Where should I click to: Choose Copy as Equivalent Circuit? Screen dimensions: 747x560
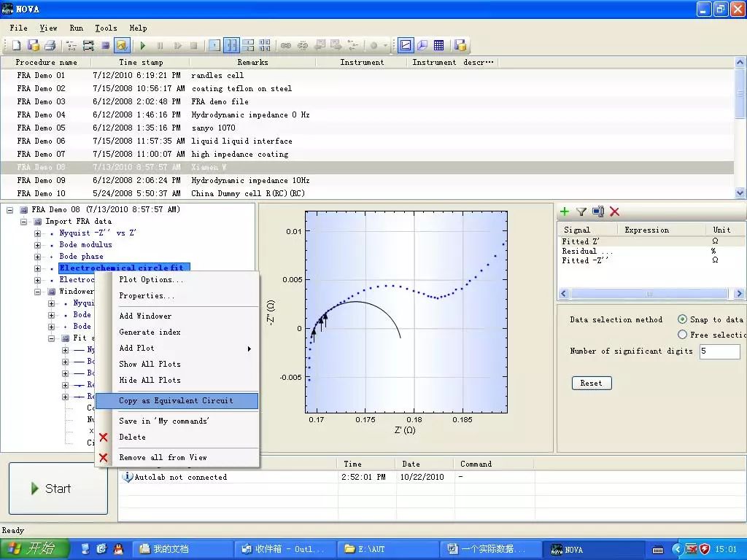coord(177,401)
